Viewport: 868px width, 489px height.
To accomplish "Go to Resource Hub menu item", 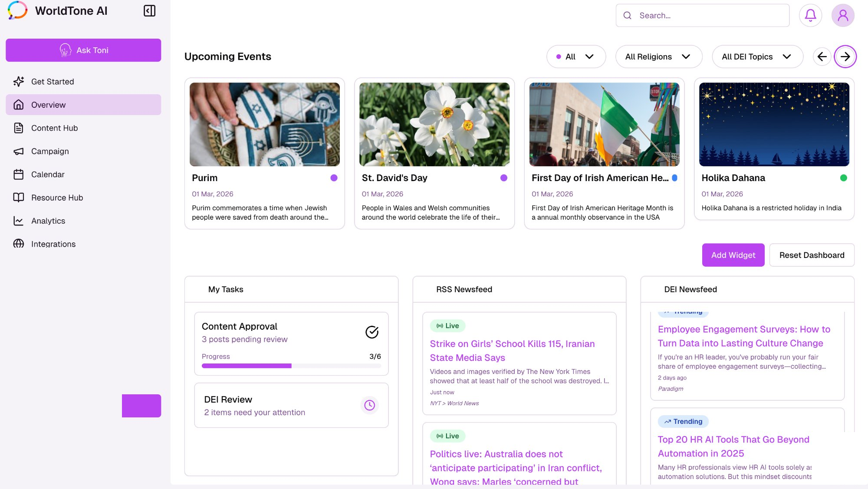I will pyautogui.click(x=83, y=198).
